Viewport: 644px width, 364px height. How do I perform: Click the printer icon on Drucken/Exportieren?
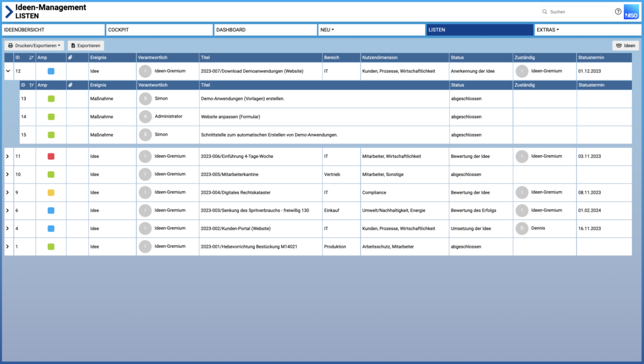11,45
